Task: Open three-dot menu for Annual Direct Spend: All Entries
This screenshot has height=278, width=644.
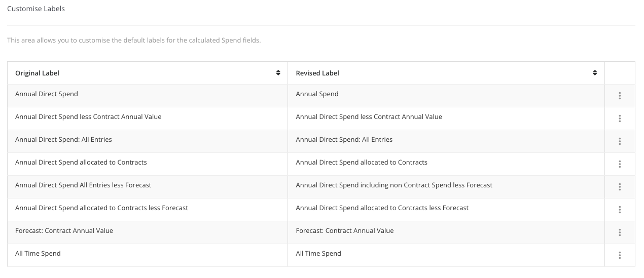Action: pos(620,141)
